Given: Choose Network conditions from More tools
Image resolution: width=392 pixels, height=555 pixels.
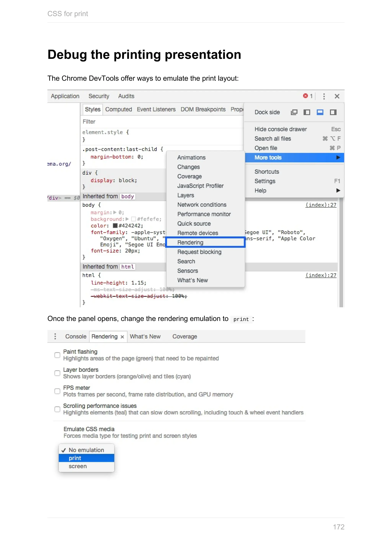Looking at the screenshot, I should (x=206, y=204).
